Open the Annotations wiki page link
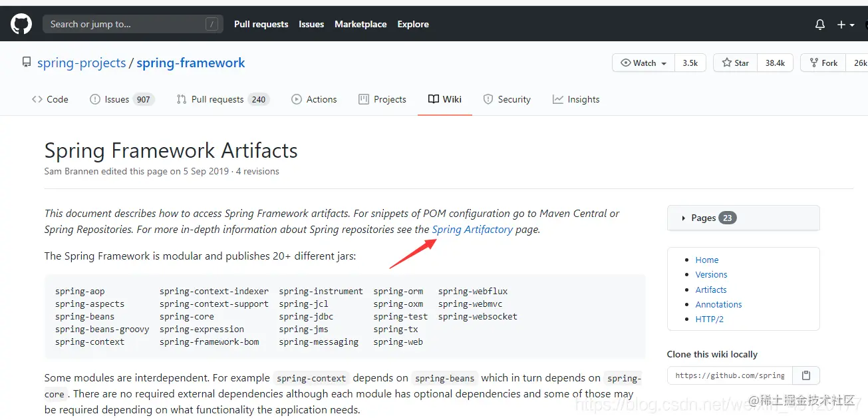 point(718,304)
